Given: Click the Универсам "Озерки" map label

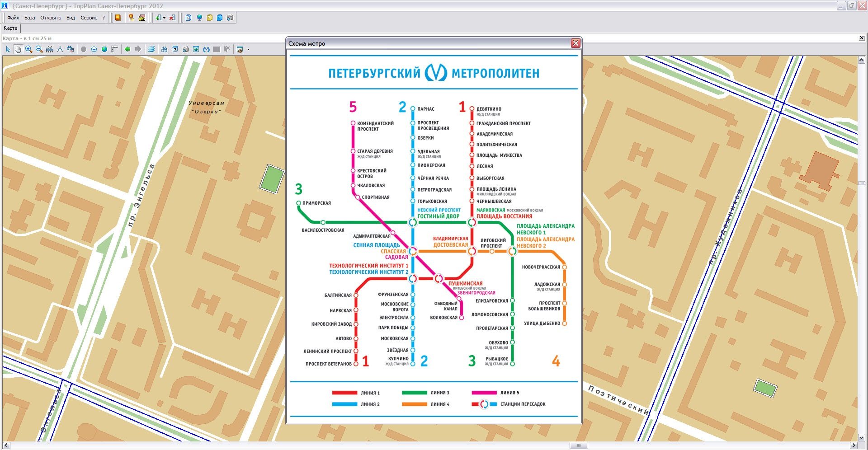Looking at the screenshot, I should pyautogui.click(x=207, y=108).
